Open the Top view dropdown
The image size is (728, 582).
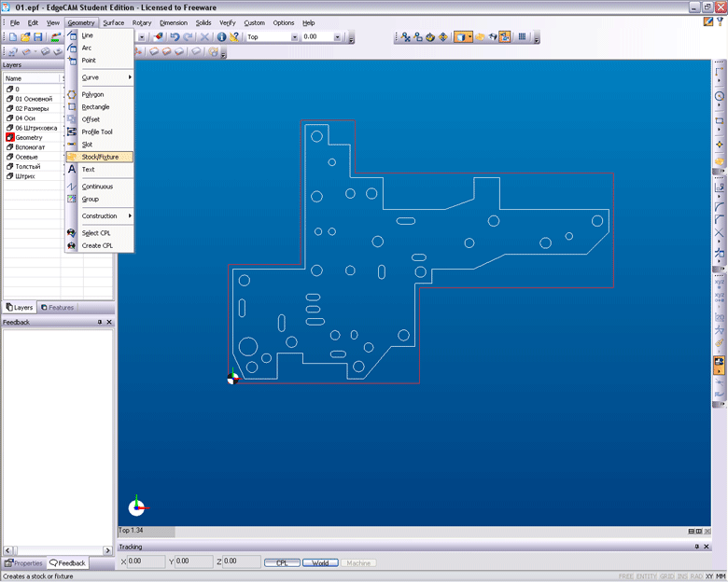click(x=294, y=37)
